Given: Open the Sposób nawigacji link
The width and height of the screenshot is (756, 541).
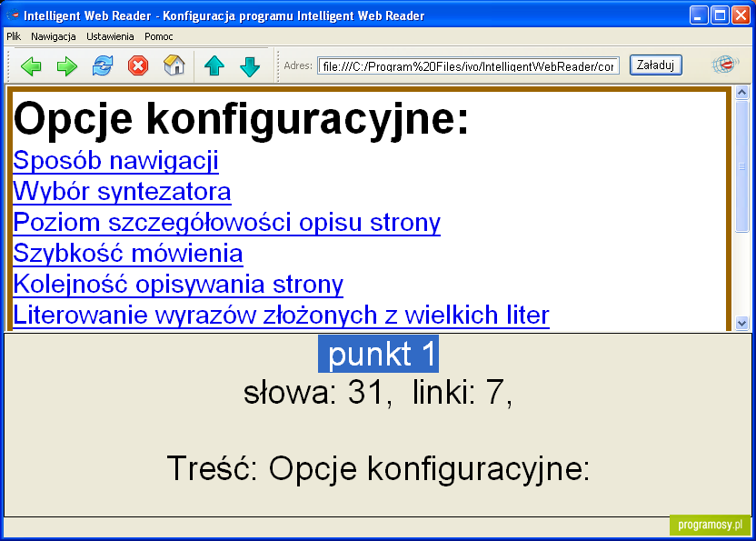Looking at the screenshot, I should click(x=115, y=161).
